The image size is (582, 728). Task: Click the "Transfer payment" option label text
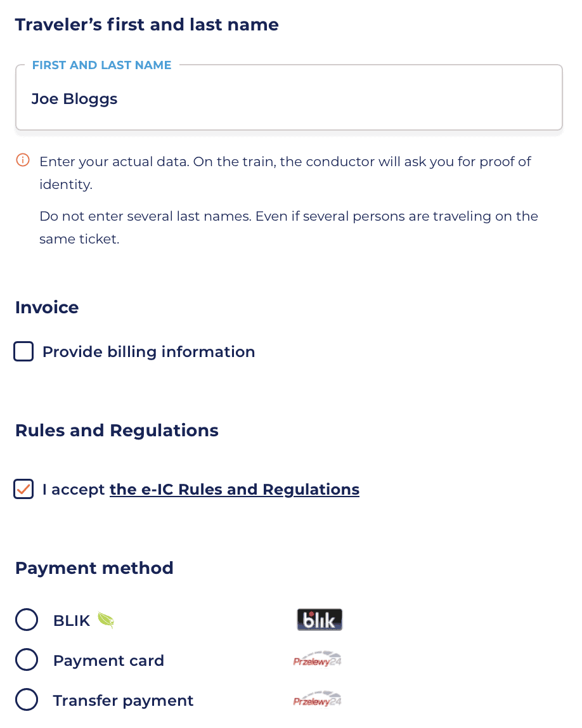tap(123, 701)
